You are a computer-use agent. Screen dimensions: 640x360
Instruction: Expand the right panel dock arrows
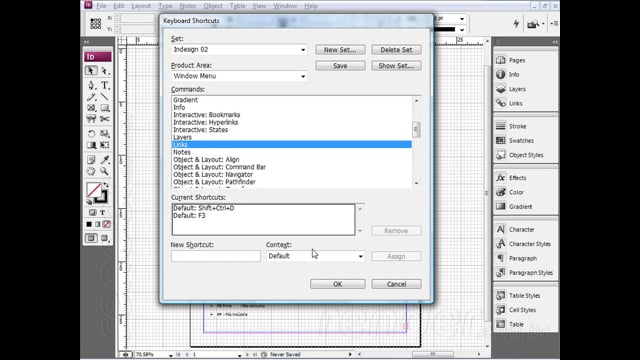pyautogui.click(x=555, y=42)
